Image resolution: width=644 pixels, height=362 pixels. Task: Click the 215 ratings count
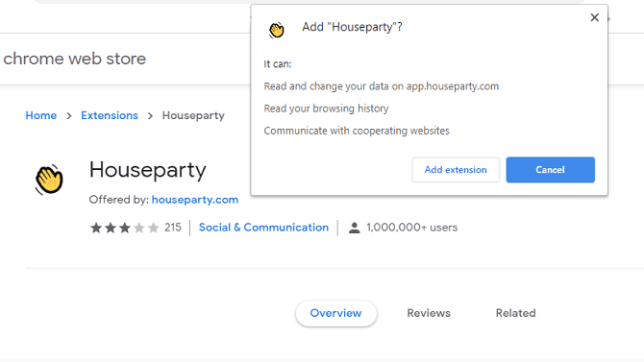(x=173, y=228)
